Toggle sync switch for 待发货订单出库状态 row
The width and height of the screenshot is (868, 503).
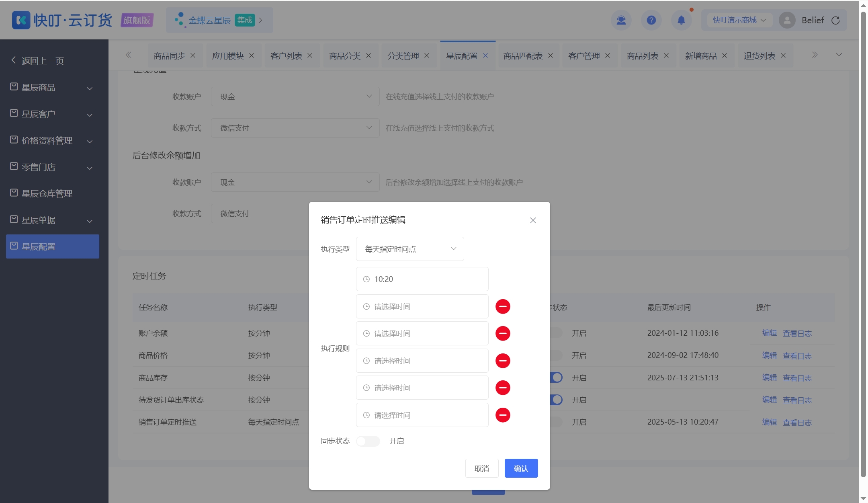pyautogui.click(x=557, y=400)
